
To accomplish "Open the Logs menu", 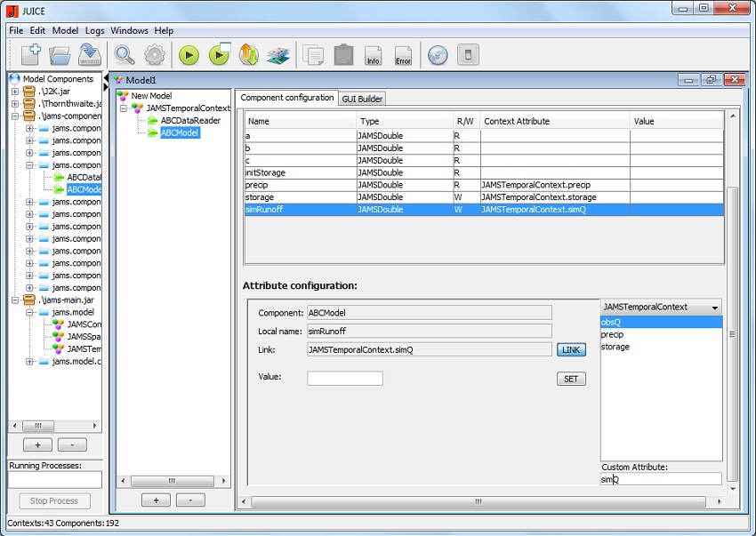I will coord(94,30).
